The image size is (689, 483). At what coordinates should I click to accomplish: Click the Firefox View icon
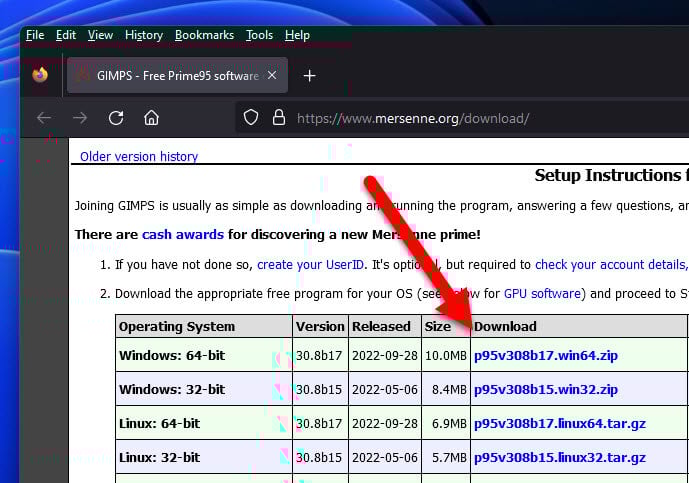pos(40,75)
